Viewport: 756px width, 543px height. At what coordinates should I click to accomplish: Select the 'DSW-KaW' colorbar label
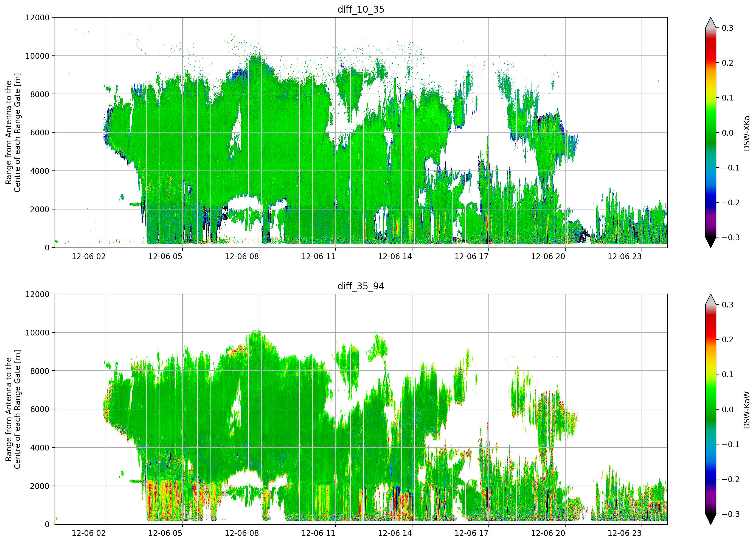pos(747,410)
